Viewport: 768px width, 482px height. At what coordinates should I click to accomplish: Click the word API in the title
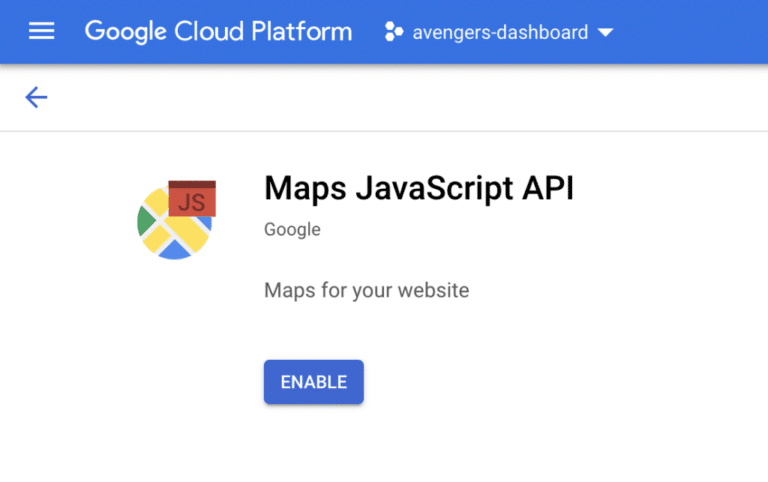pos(548,188)
